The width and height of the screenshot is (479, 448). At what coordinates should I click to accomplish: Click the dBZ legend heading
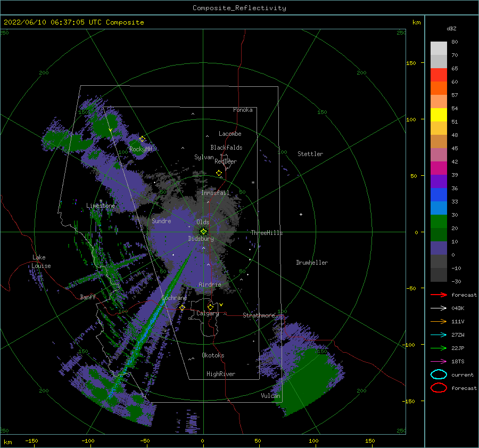451,28
